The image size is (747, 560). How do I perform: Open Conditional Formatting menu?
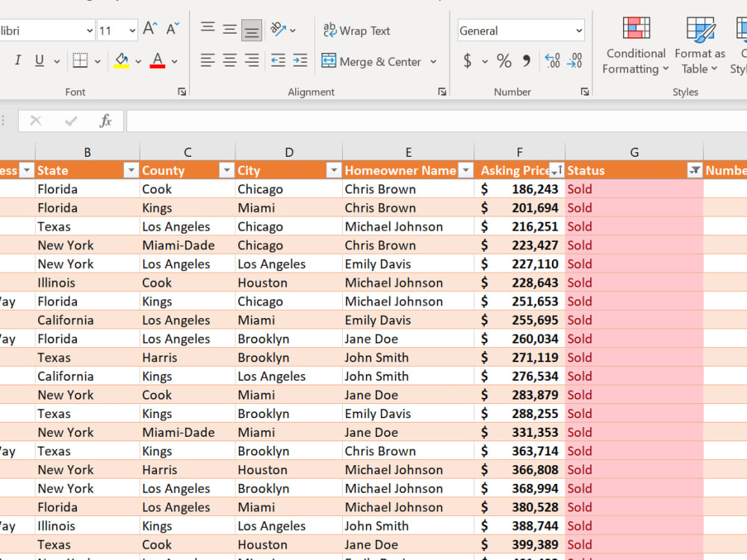click(x=636, y=46)
